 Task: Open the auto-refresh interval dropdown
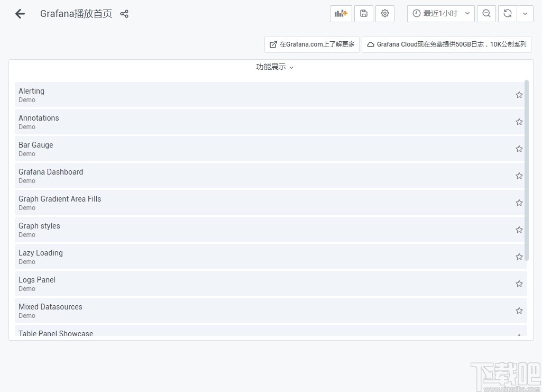pos(526,14)
